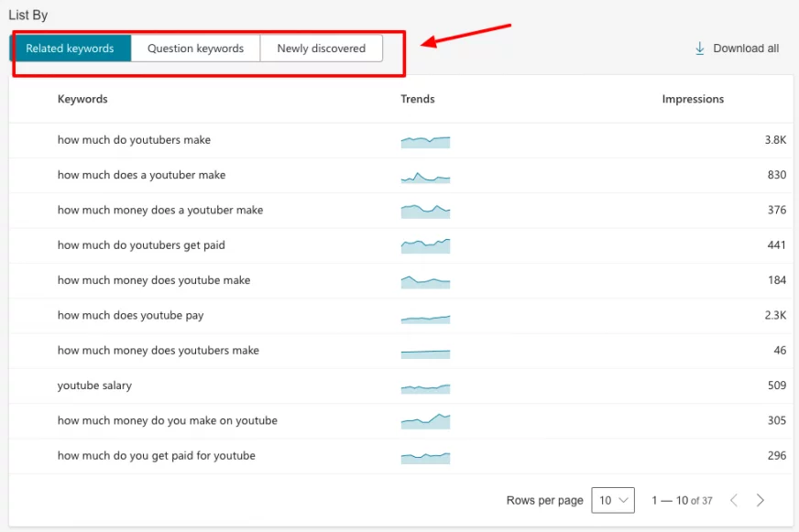Image resolution: width=799 pixels, height=532 pixels.
Task: Click the 'List By' heading
Action: tap(28, 16)
